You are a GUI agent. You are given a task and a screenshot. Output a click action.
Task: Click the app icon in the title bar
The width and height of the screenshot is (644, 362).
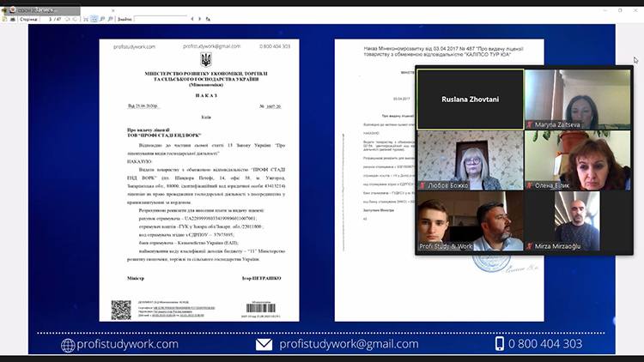[4, 10]
